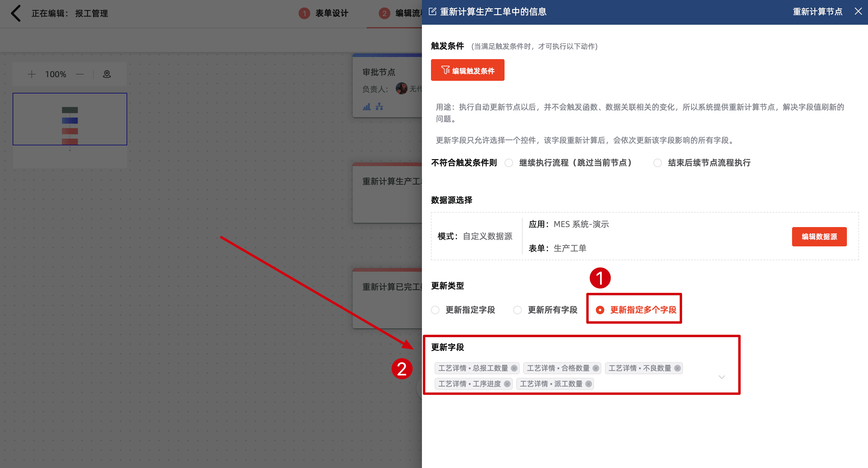The height and width of the screenshot is (468, 868).
Task: Remove the 工艺详情·合格数量 tag
Action: 596,368
